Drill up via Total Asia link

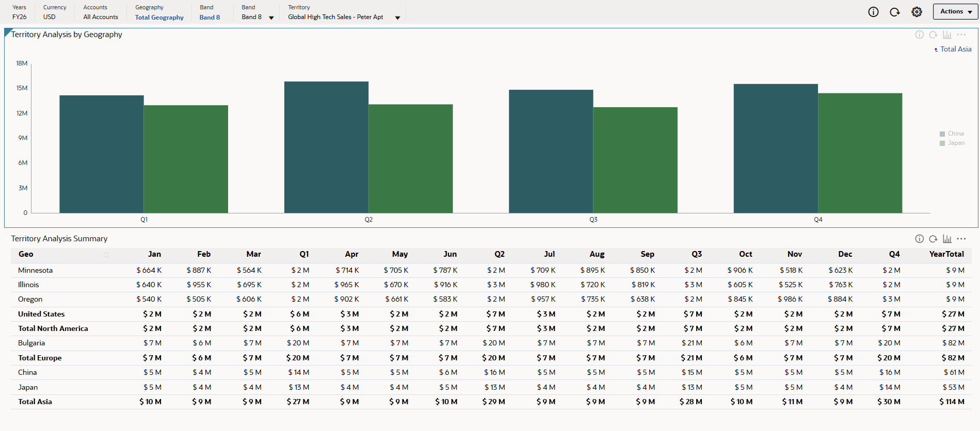coord(953,49)
